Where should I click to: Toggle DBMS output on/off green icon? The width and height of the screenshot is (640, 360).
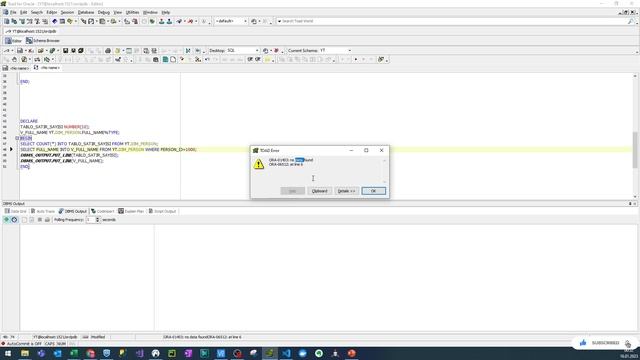tap(6, 220)
